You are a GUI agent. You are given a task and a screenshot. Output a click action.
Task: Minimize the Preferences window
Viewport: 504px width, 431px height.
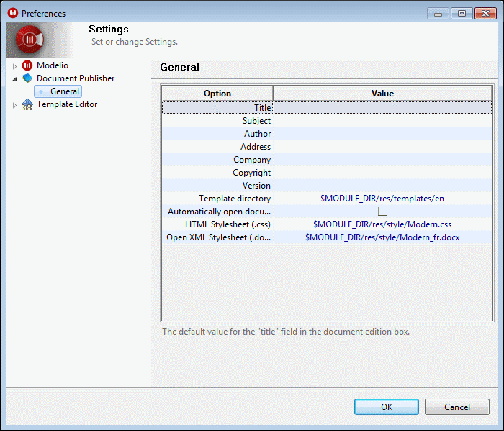pyautogui.click(x=438, y=14)
